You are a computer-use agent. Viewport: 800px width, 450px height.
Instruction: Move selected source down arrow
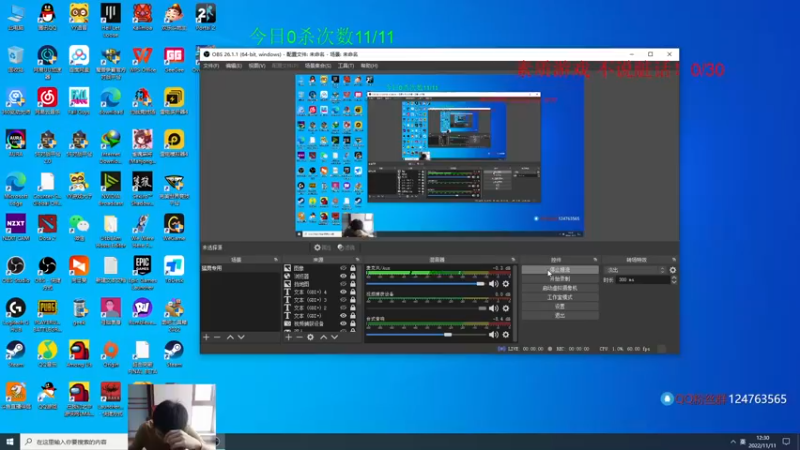coord(335,337)
